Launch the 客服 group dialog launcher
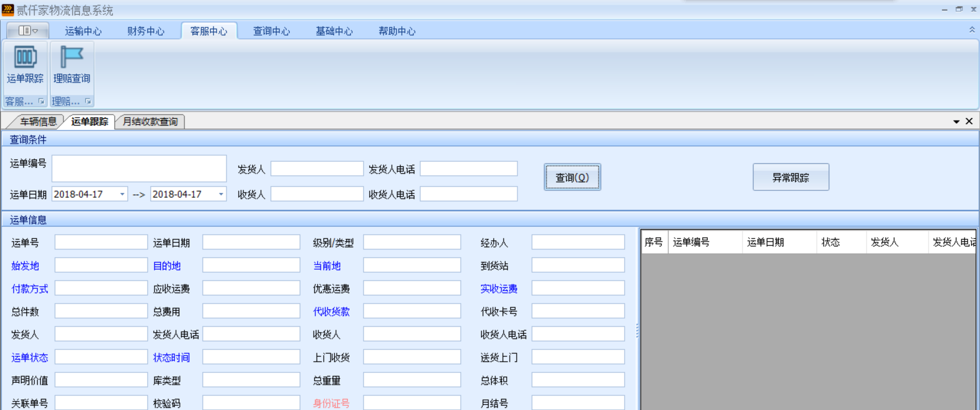This screenshot has height=410, width=980. (41, 101)
